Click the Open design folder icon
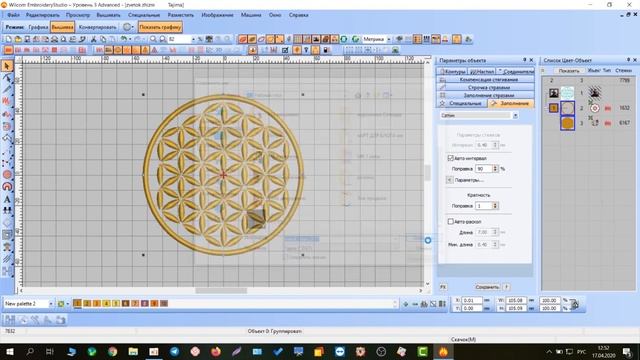The width and height of the screenshot is (640, 360). (x=18, y=39)
